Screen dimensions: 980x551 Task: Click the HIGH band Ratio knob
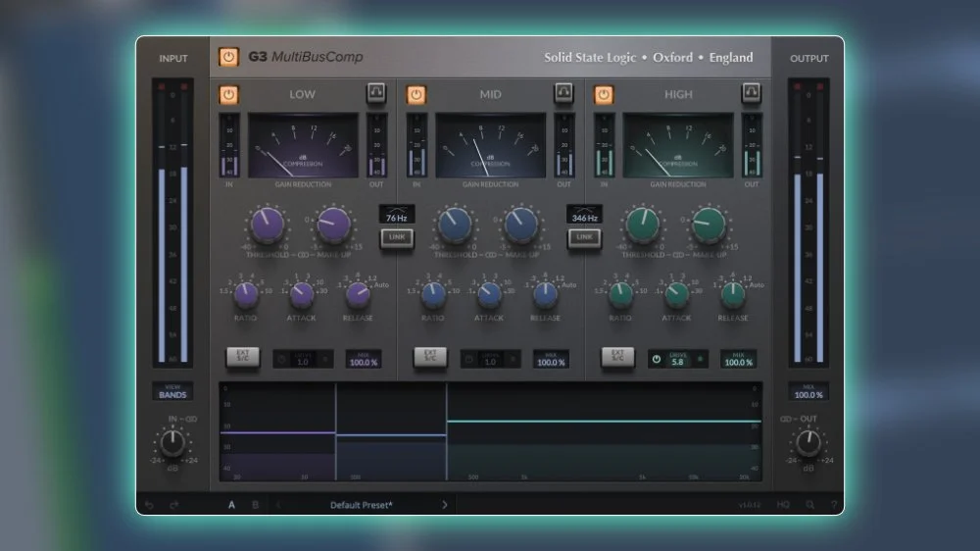click(x=620, y=294)
